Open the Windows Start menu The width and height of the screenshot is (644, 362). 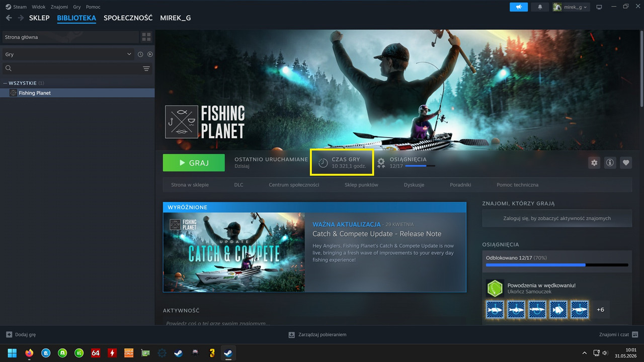[x=12, y=353]
